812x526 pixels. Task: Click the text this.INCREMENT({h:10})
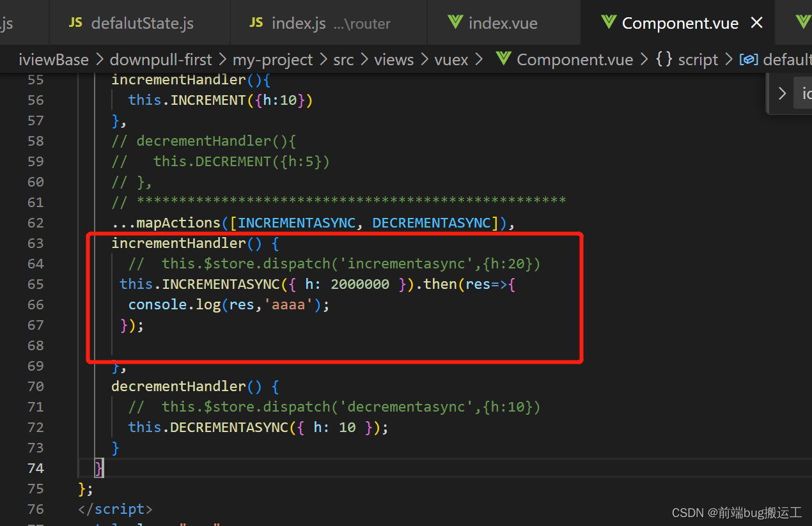(x=220, y=100)
